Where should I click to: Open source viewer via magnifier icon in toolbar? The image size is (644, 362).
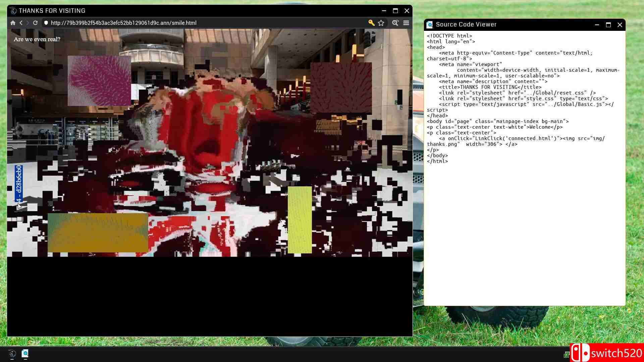tap(395, 23)
